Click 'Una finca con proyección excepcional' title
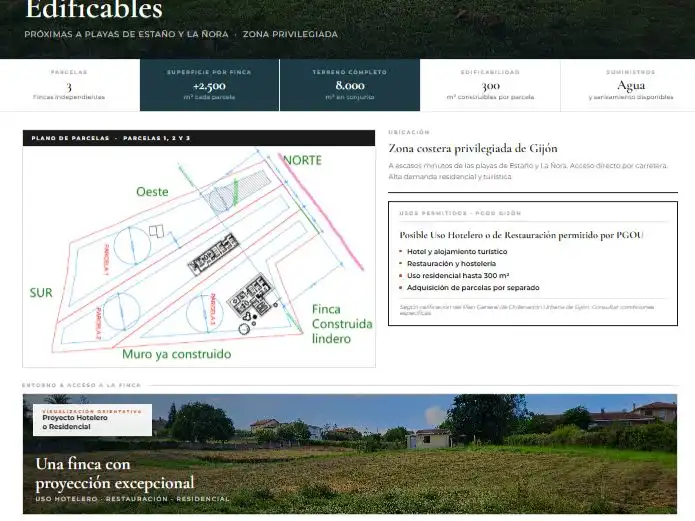 point(115,474)
